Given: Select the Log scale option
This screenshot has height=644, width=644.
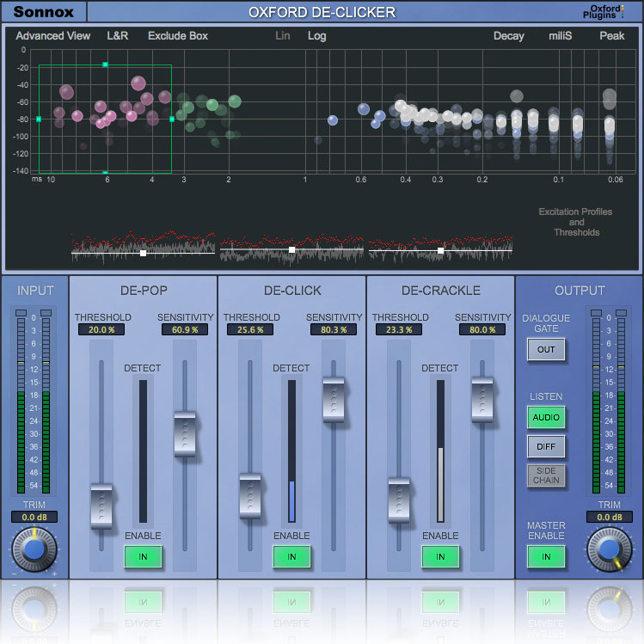Looking at the screenshot, I should click(x=317, y=36).
